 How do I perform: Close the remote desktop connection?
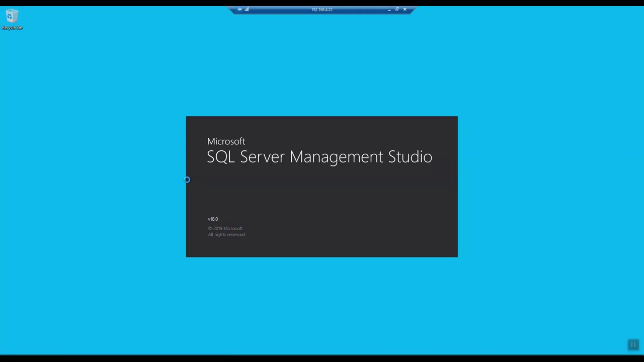coord(405,10)
